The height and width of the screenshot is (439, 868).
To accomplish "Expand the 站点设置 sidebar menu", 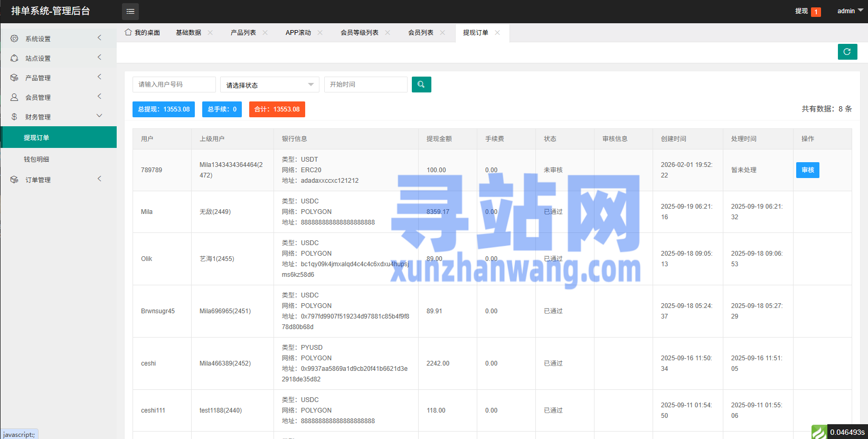I will coord(58,58).
